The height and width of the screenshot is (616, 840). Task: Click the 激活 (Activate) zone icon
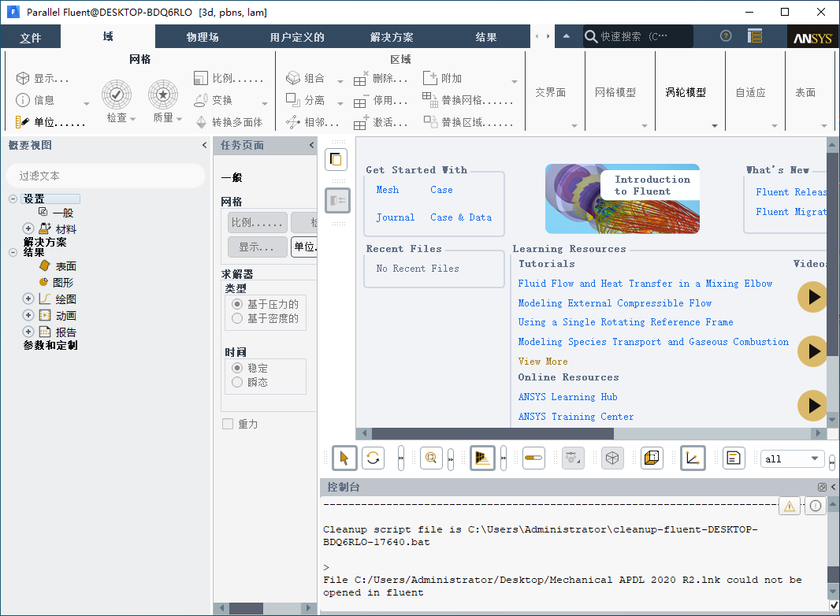point(361,122)
